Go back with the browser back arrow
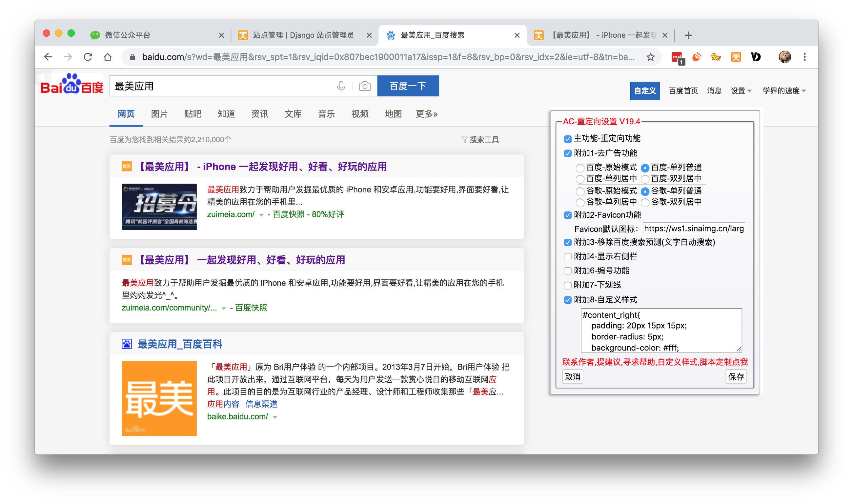The width and height of the screenshot is (853, 504). click(48, 57)
